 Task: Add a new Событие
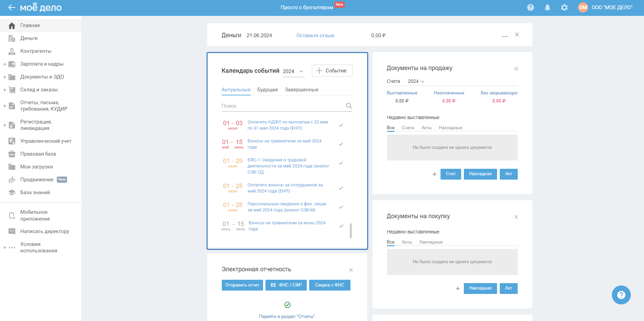point(332,71)
